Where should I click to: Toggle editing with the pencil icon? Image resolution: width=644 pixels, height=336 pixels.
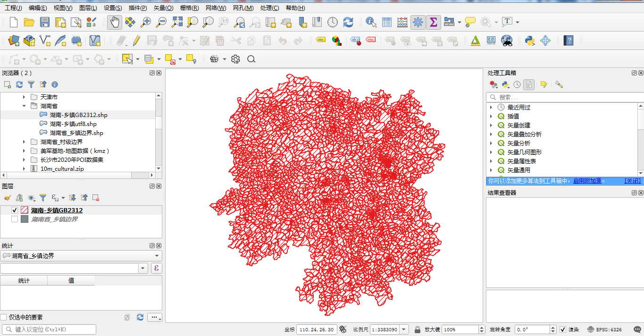[x=136, y=41]
